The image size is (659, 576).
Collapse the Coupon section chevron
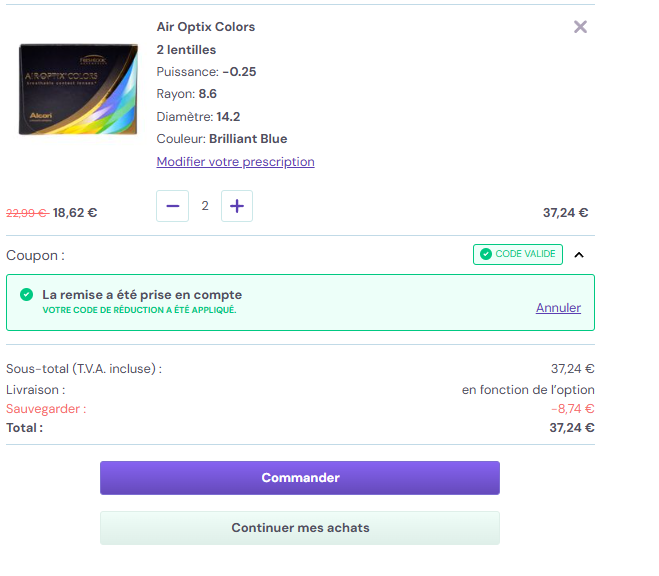click(x=579, y=255)
